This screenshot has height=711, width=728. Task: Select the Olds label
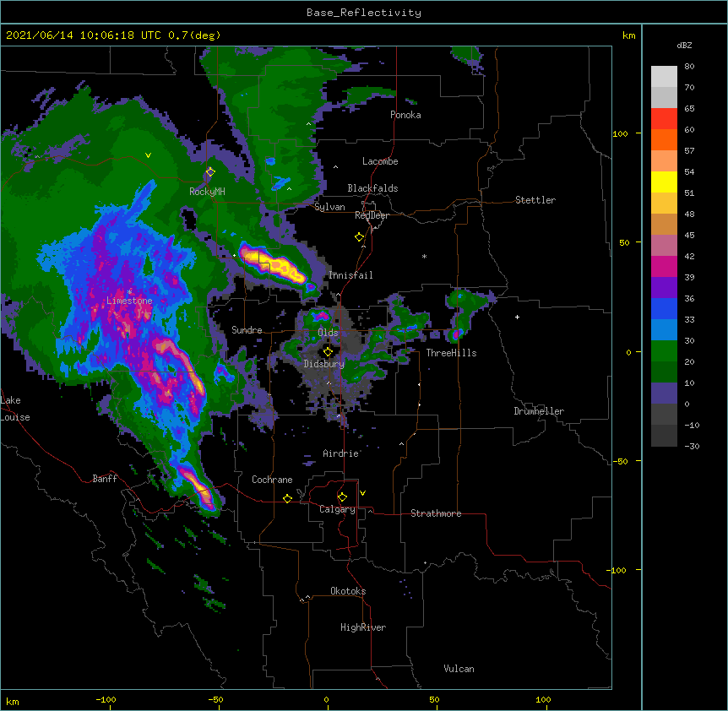click(x=328, y=333)
